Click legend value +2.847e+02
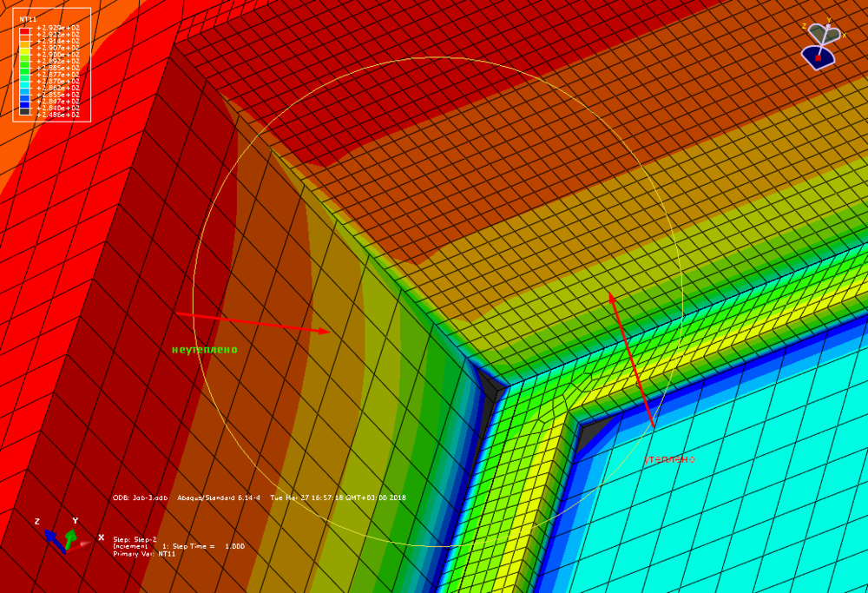The height and width of the screenshot is (593, 868). (58, 102)
